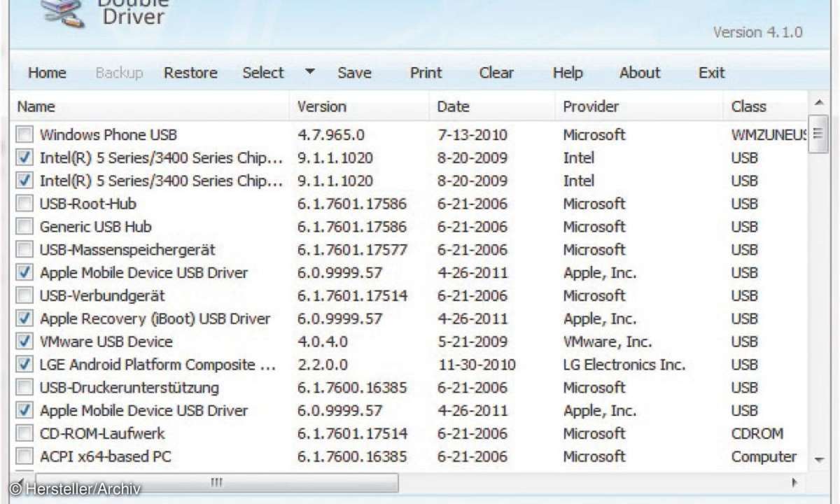Screen dimensions: 840x504
Task: Click the vertical scrollbar up arrow
Action: [x=818, y=103]
